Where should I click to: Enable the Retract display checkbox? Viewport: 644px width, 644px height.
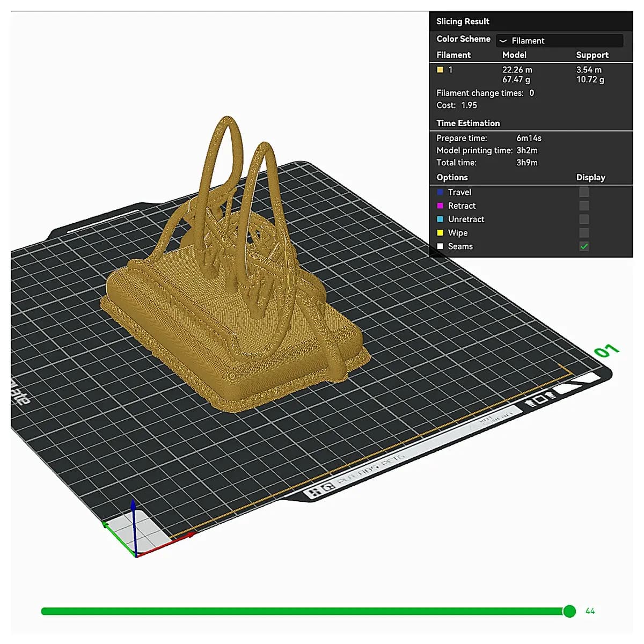(584, 206)
